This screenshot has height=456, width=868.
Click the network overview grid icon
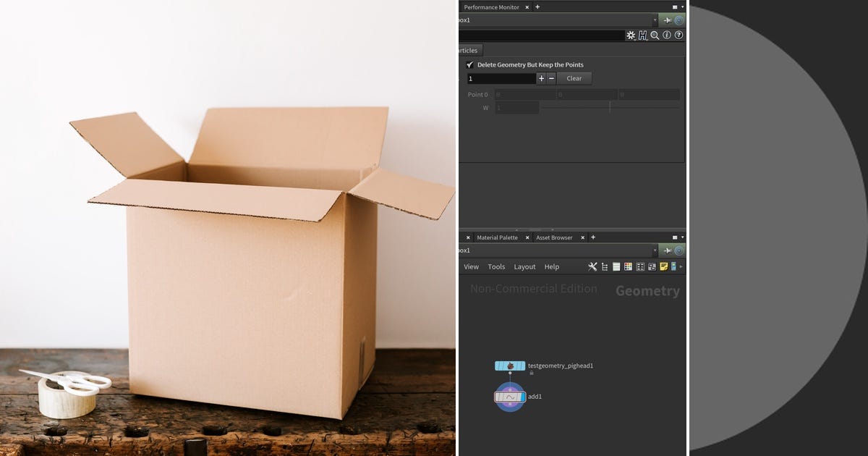click(x=639, y=266)
